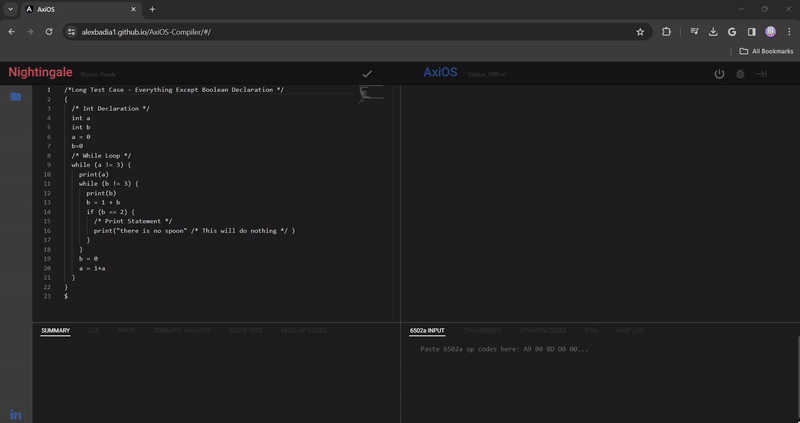Screen dimensions: 800x423
Task: Toggle the AxiOS debug bug icon
Action: [740, 74]
